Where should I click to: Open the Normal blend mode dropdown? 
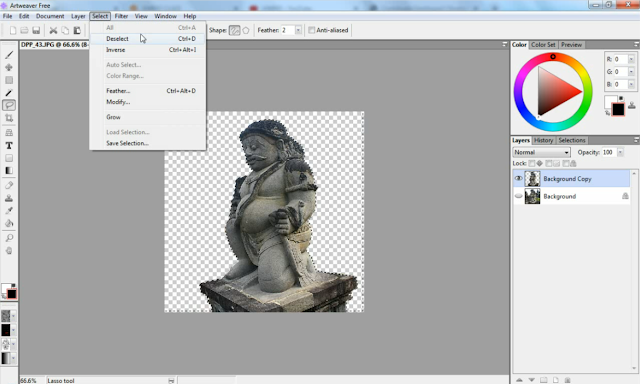tap(541, 152)
